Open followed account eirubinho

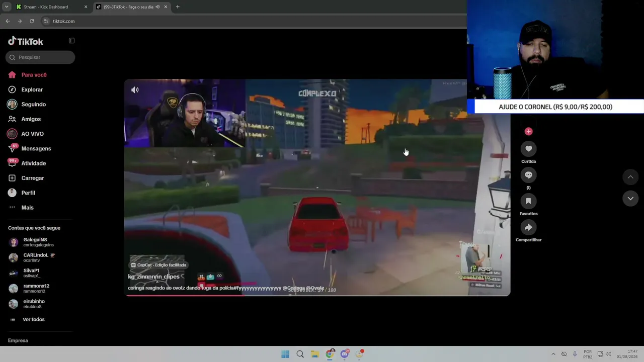[27, 304]
